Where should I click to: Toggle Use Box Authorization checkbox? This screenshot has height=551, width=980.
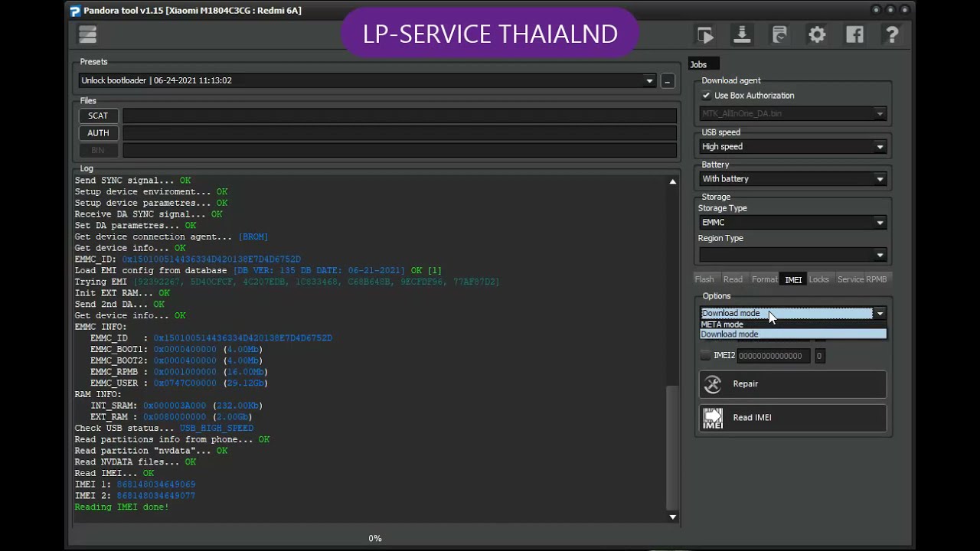click(x=706, y=96)
